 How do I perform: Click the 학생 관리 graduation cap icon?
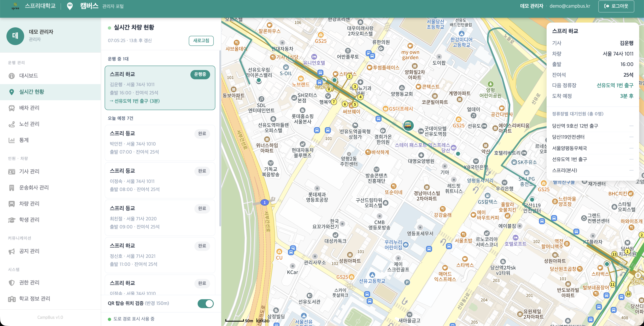pyautogui.click(x=11, y=220)
